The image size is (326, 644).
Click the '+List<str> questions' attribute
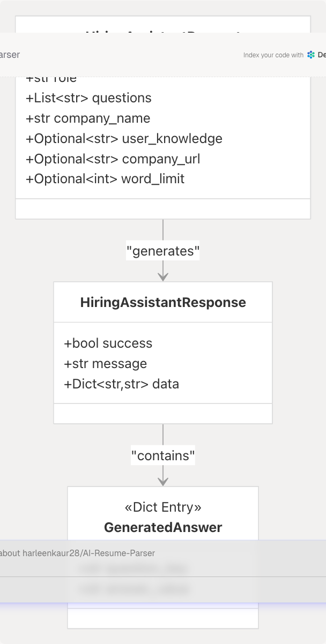tap(88, 98)
